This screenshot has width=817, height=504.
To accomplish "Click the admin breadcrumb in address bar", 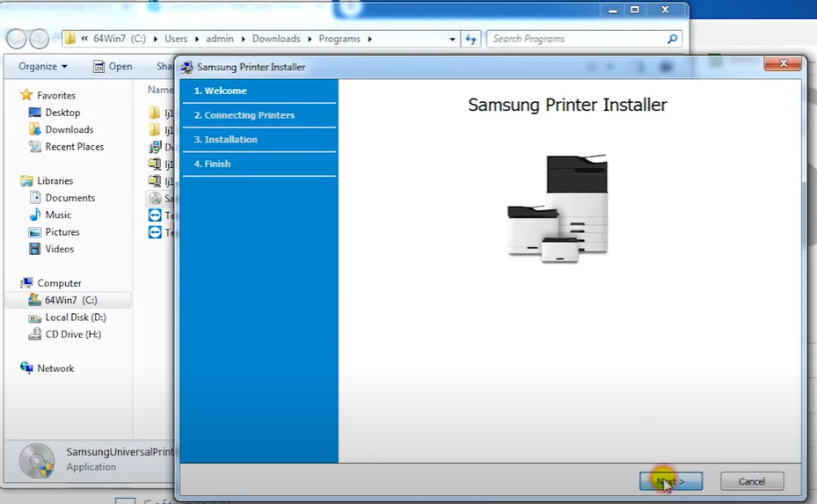I will [219, 39].
